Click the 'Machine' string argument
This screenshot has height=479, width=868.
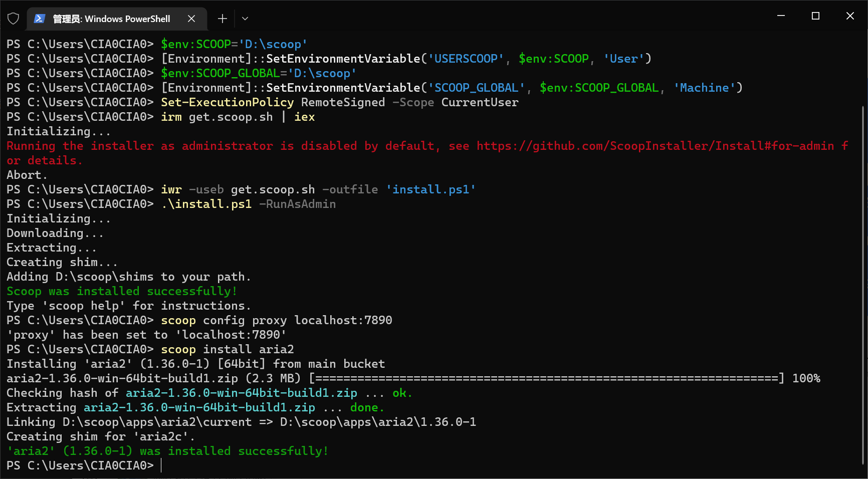pos(704,88)
